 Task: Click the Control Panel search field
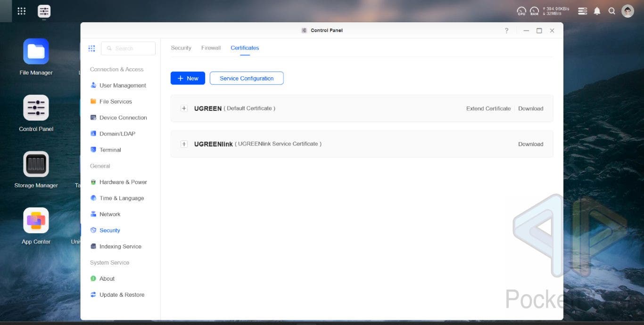[128, 49]
